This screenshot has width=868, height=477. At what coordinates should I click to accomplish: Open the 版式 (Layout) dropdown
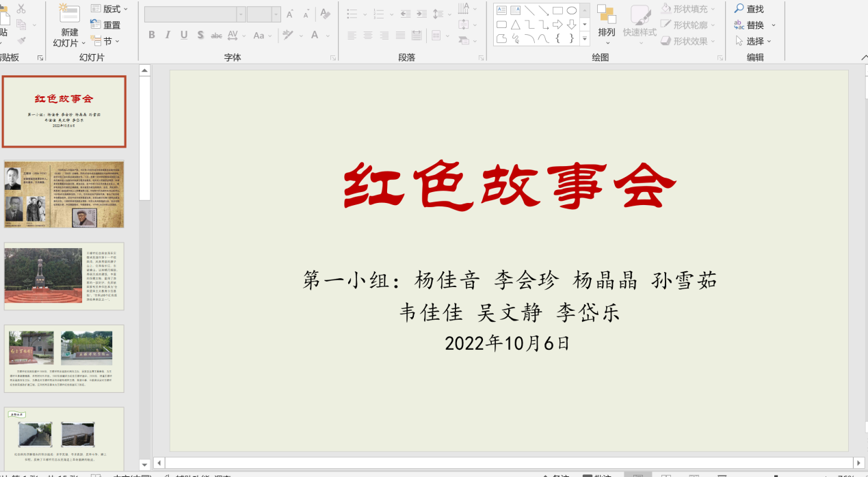tap(111, 9)
